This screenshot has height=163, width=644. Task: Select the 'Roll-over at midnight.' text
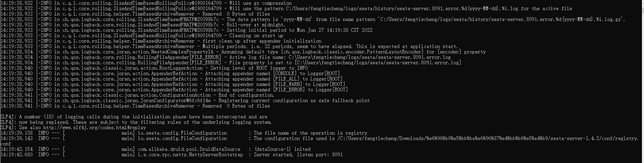tap(256, 25)
